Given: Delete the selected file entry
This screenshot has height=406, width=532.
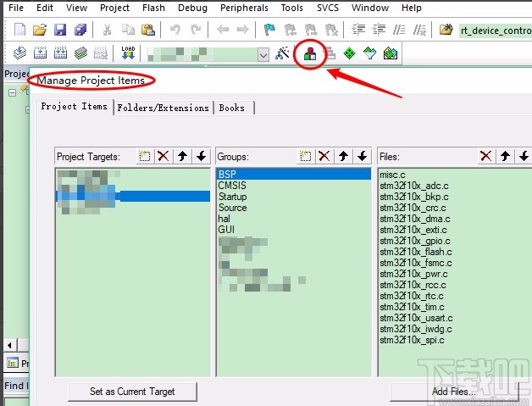Looking at the screenshot, I should [486, 156].
